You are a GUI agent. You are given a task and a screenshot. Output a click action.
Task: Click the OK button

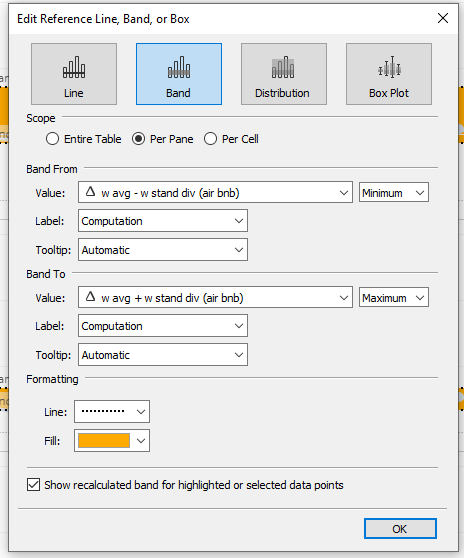point(400,528)
